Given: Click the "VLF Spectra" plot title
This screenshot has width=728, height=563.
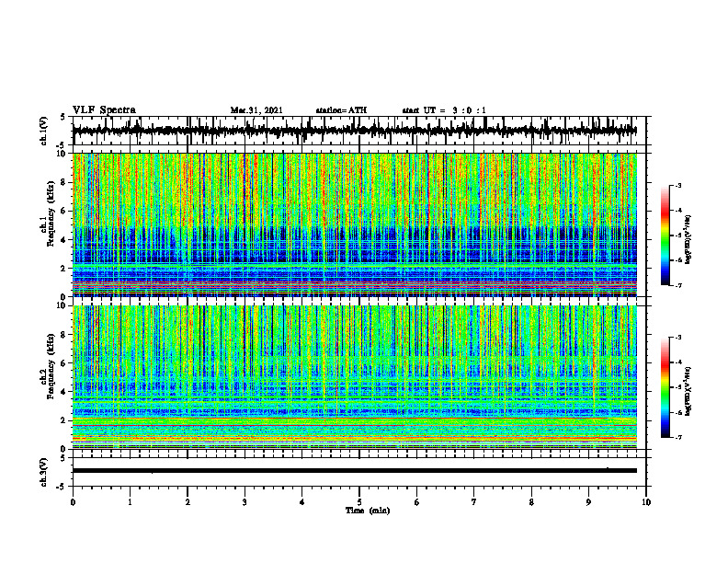Looking at the screenshot, I should click(x=104, y=110).
